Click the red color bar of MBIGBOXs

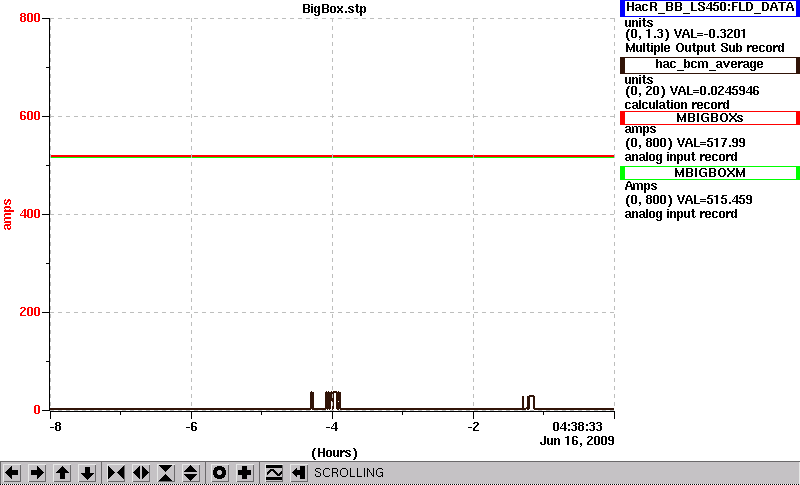(x=622, y=118)
